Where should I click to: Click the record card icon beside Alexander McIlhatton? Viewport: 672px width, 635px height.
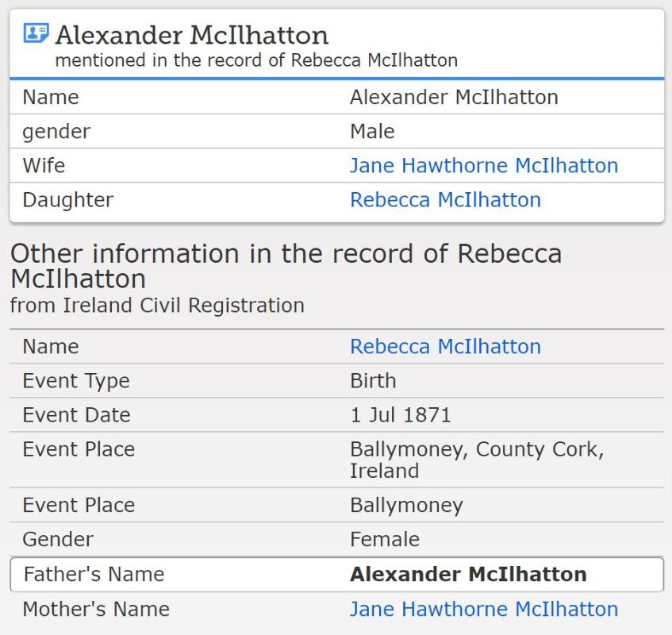(36, 33)
